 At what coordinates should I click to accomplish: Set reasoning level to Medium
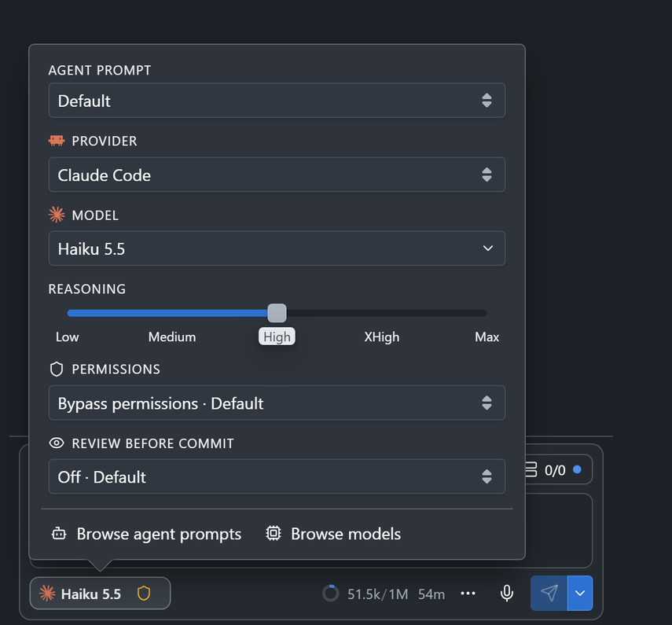point(172,337)
